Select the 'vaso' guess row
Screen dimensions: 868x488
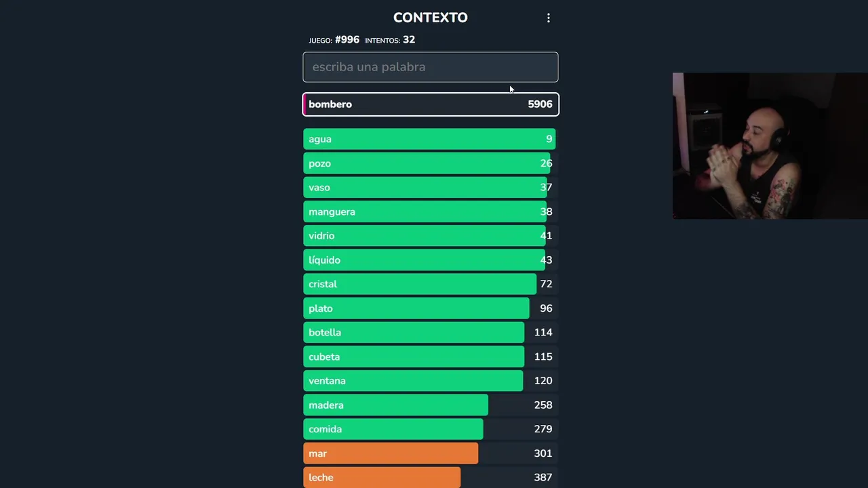430,188
